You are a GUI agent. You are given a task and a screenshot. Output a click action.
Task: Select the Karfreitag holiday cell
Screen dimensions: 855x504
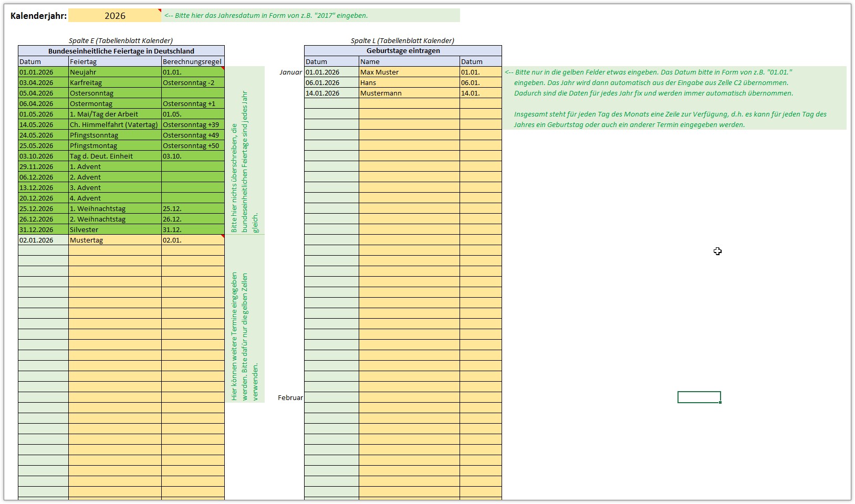point(114,82)
